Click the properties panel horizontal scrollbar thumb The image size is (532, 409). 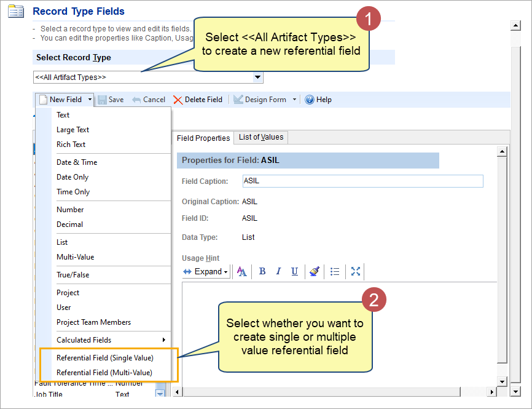tap(322, 392)
